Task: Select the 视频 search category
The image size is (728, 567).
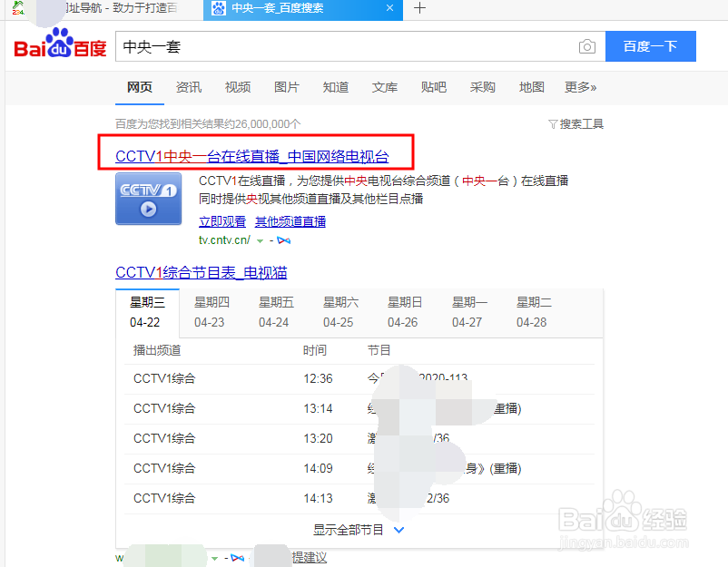Action: coord(238,87)
